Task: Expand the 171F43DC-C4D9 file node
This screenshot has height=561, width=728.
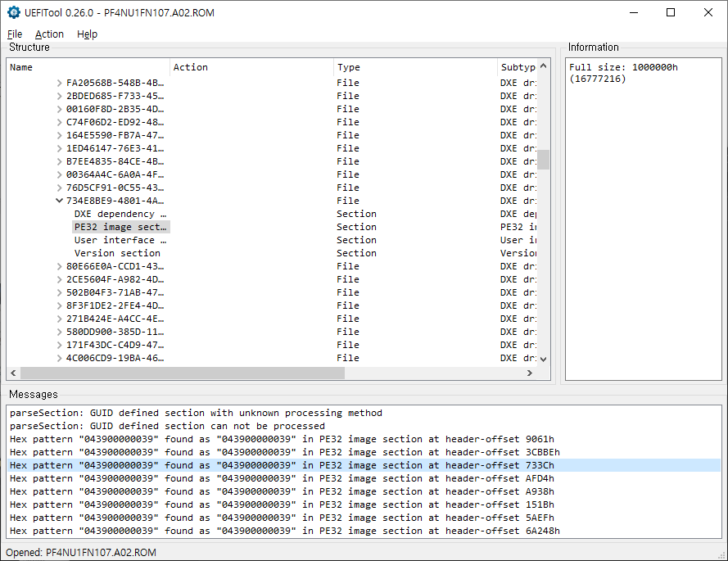Action: [x=59, y=345]
